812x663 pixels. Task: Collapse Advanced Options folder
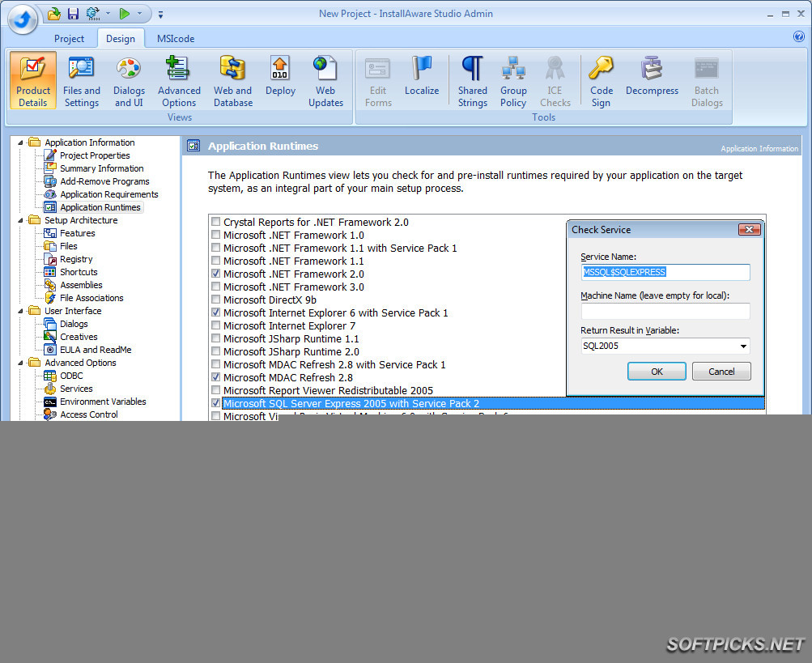(20, 363)
